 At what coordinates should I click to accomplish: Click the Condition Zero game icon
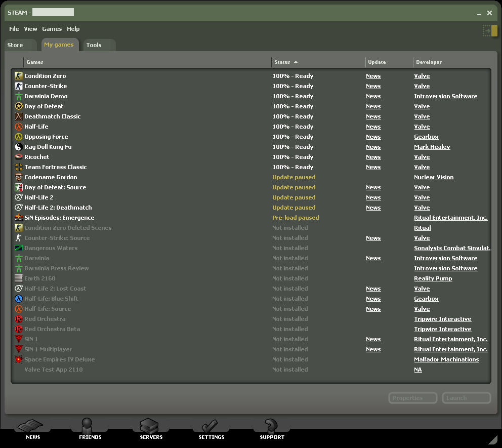coord(19,76)
